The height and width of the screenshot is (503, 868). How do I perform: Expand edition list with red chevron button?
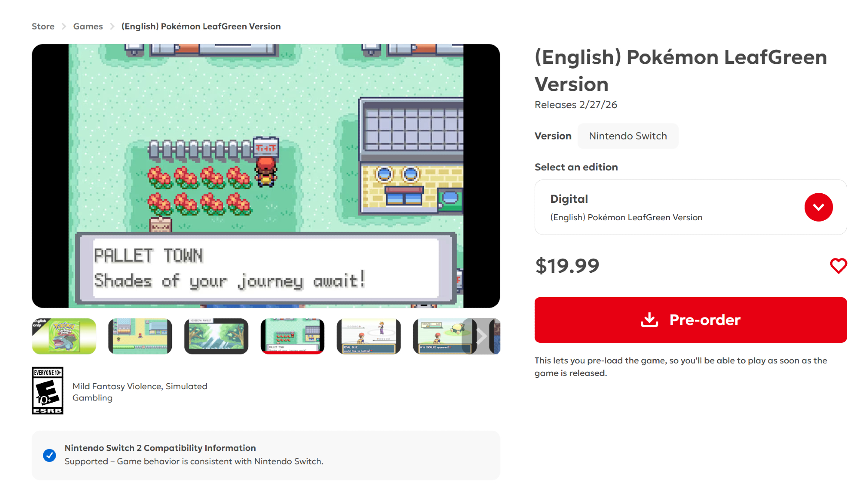[819, 207]
